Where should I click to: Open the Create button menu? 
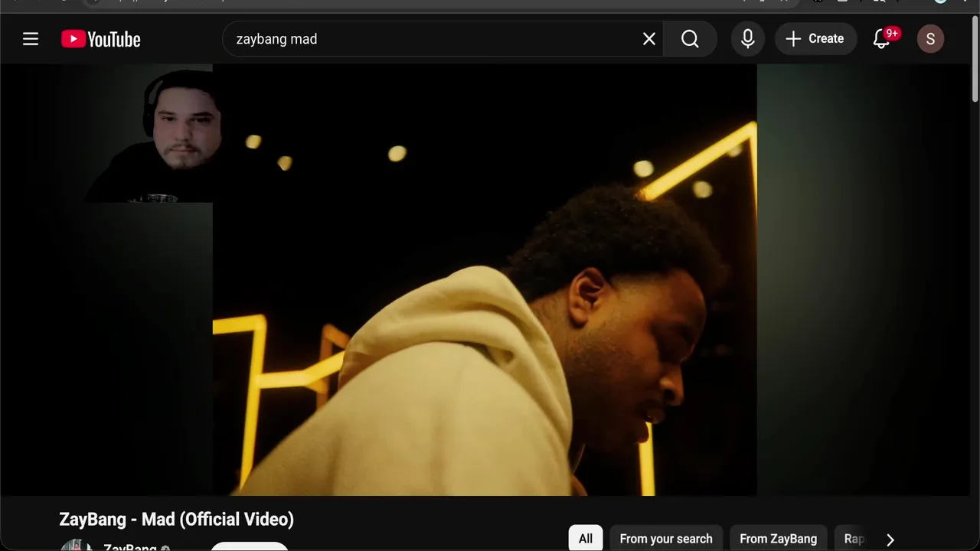[815, 39]
